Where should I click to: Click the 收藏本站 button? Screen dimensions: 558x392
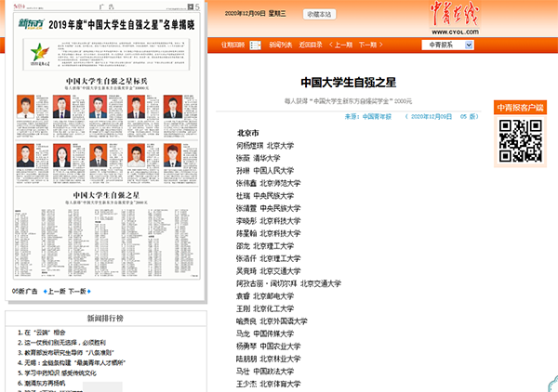click(x=294, y=16)
